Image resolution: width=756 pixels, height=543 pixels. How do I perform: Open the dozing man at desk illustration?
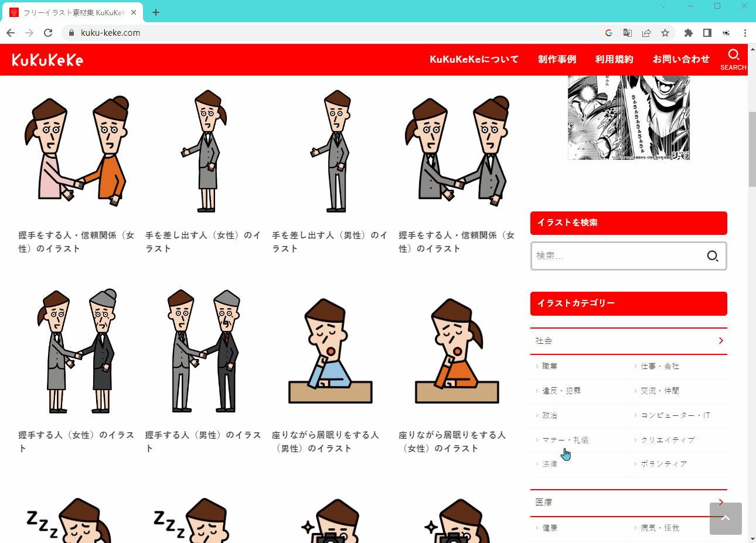[330, 351]
